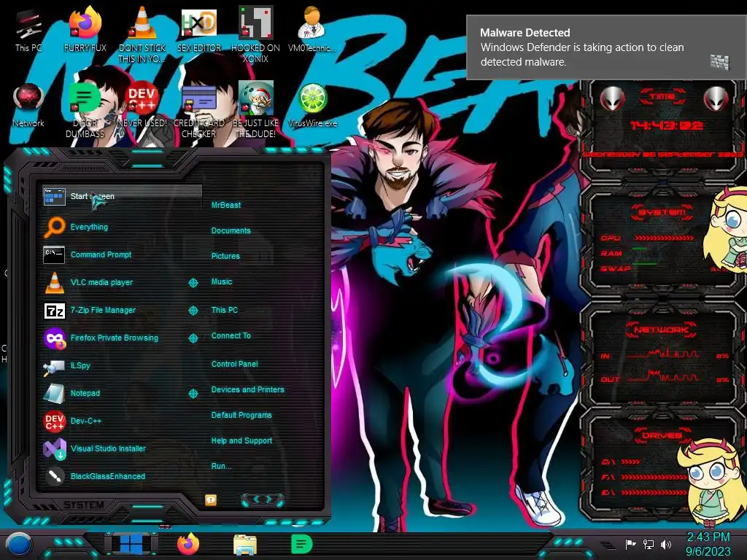The height and width of the screenshot is (560, 747).
Task: Open the green chat app on taskbar
Action: [301, 544]
